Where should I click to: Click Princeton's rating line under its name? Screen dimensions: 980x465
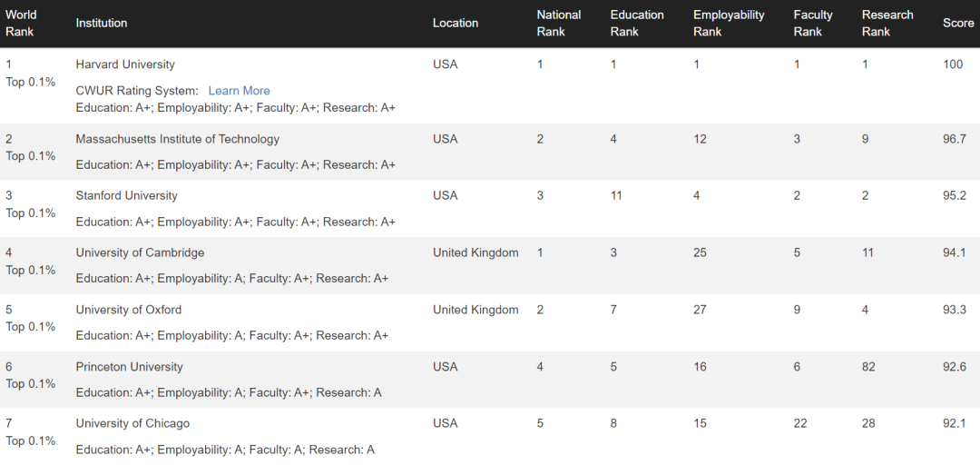[229, 392]
